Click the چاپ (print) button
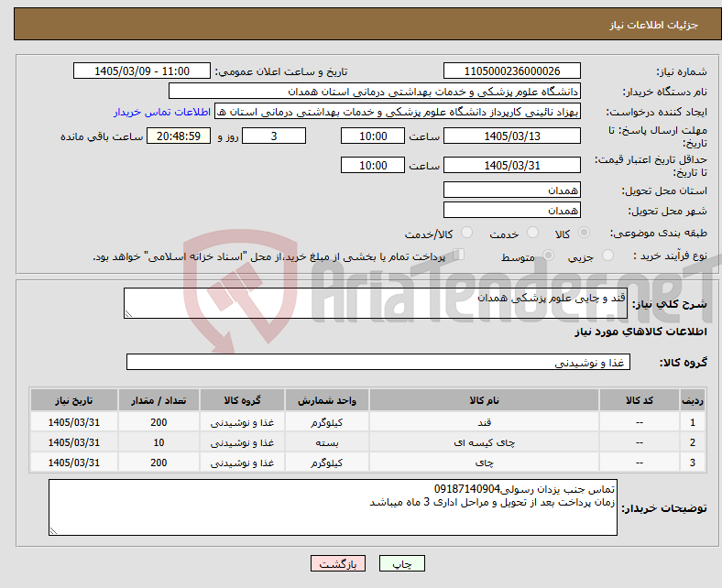This screenshot has width=722, height=588. pyautogui.click(x=401, y=563)
